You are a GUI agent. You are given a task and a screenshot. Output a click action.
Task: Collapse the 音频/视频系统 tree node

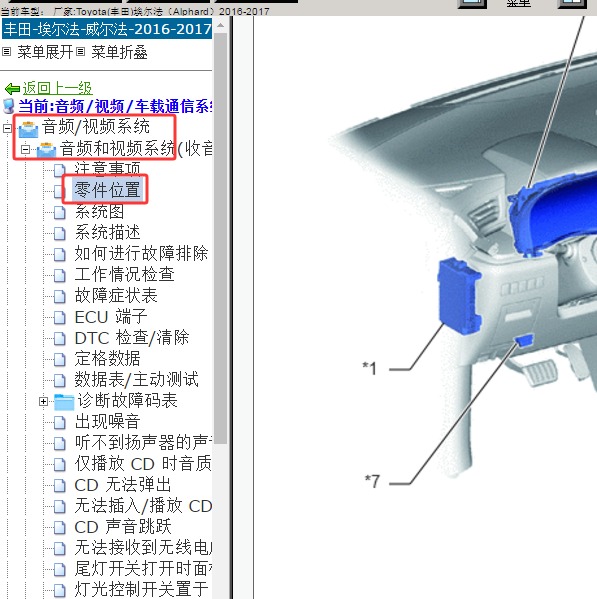point(7,128)
